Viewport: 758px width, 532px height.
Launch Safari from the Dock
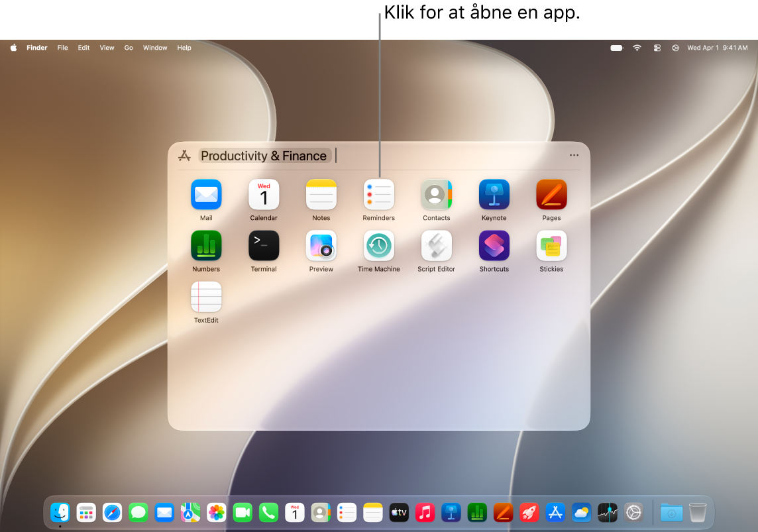tap(112, 512)
